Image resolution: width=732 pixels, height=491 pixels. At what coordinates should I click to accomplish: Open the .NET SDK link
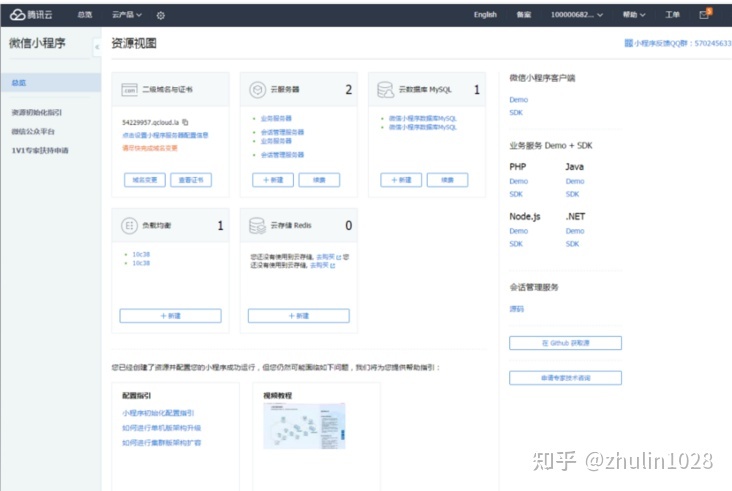pyautogui.click(x=572, y=244)
